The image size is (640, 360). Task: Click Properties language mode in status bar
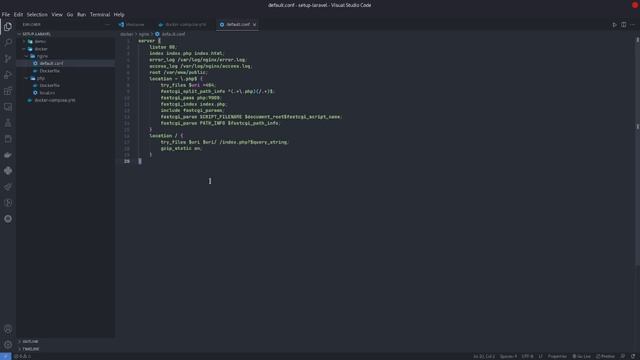point(557,356)
